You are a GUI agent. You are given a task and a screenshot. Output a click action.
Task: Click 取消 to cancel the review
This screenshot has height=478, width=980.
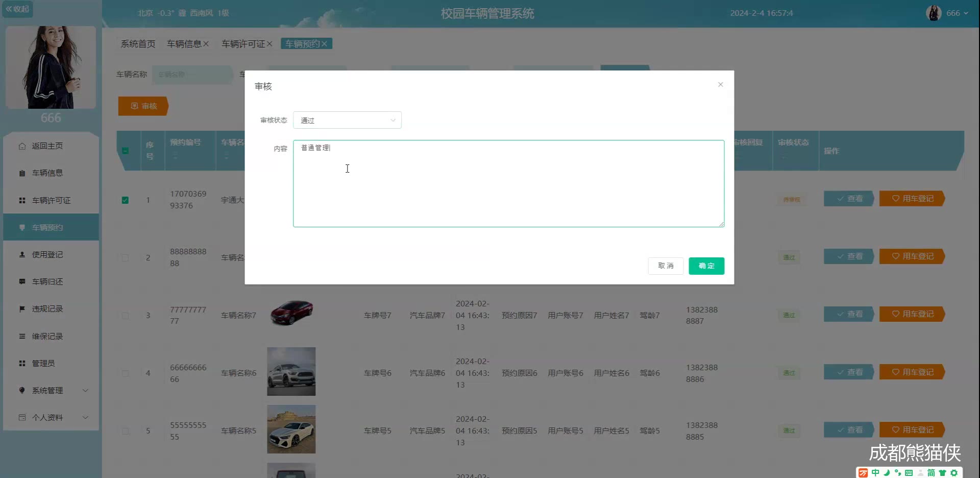pos(666,266)
